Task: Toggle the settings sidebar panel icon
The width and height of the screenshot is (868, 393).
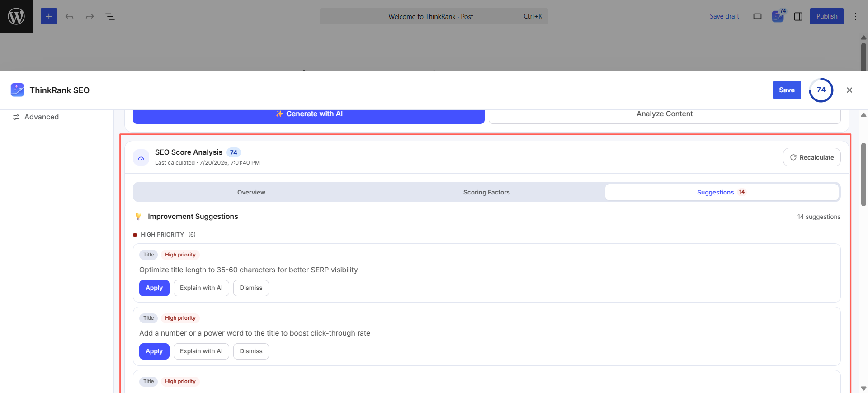Action: pos(798,16)
